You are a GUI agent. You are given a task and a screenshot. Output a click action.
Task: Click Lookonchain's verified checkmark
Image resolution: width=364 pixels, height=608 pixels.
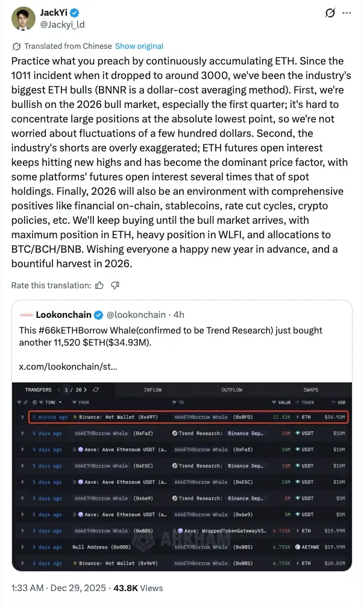click(98, 314)
